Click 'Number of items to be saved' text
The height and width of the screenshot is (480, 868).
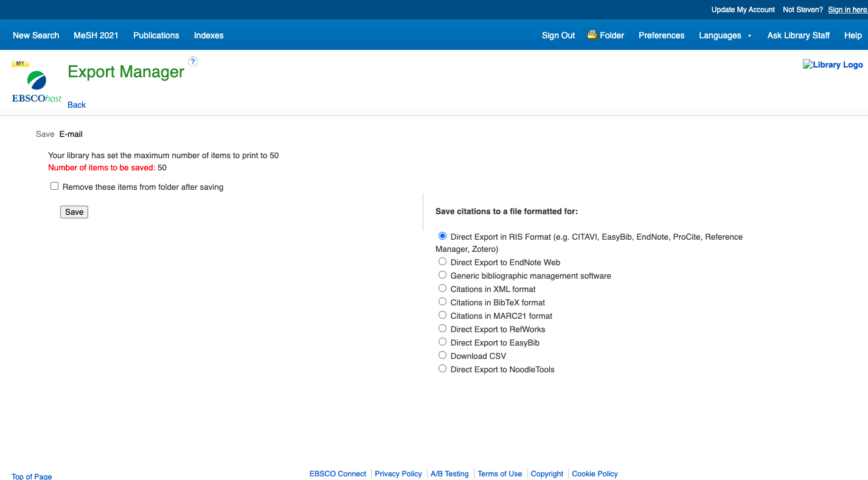pos(102,167)
